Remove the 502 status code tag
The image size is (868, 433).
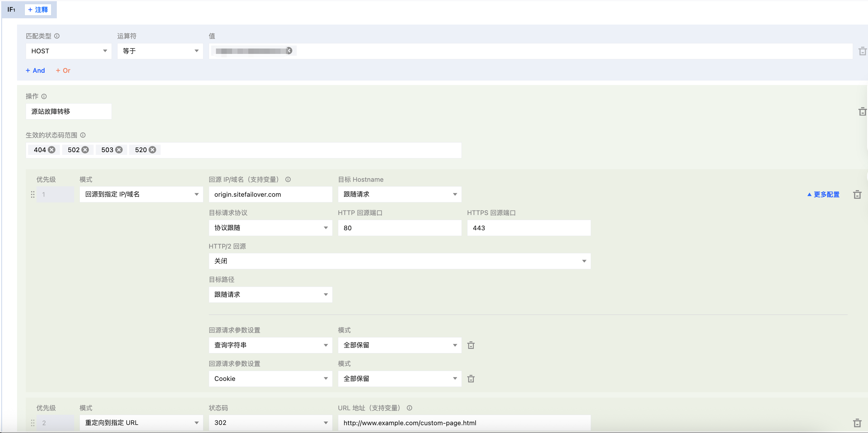coord(85,150)
